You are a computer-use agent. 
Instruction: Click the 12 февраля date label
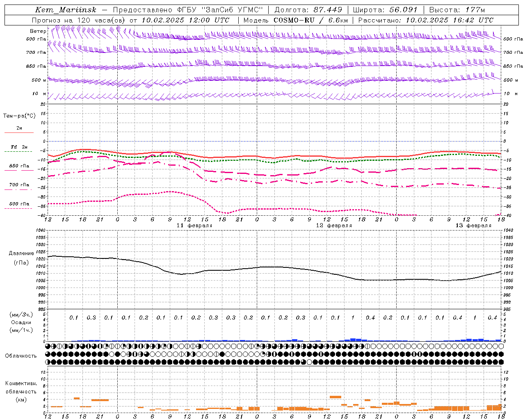[334, 226]
